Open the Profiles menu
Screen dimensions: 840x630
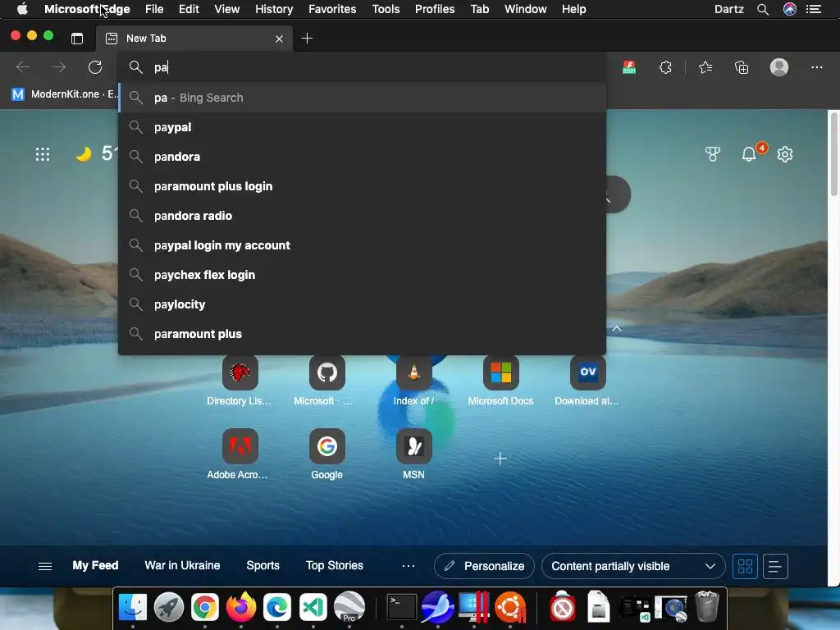[x=435, y=9]
